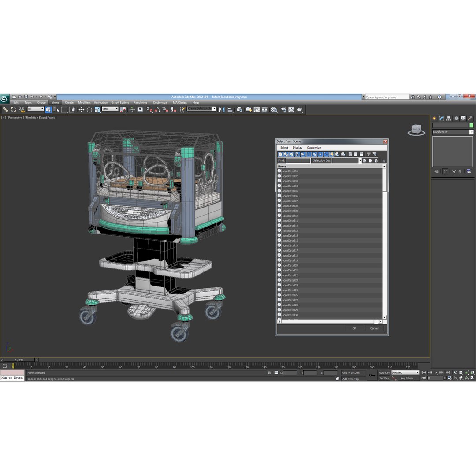Viewport: 476px width, 476px height.
Task: Click the time slider 0 / 225 handle
Action: 19,360
